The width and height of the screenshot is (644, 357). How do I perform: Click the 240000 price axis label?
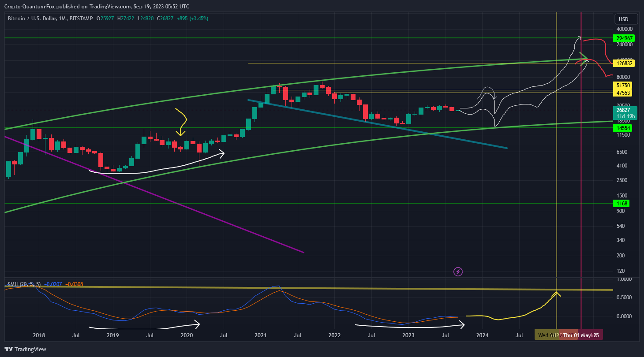(x=624, y=45)
